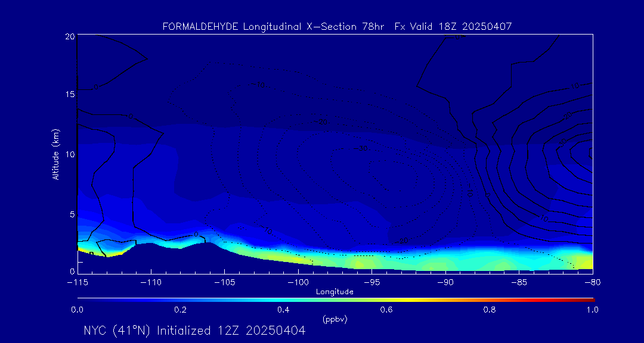Screen dimensions: 644x343
Task: Click longitude tick label -90
Action: pos(445,283)
